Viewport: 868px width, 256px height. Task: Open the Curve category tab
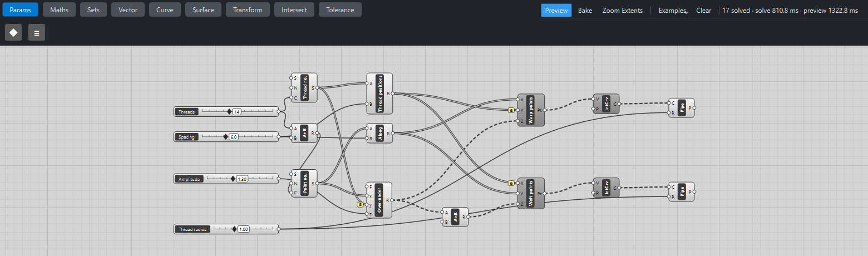(165, 9)
